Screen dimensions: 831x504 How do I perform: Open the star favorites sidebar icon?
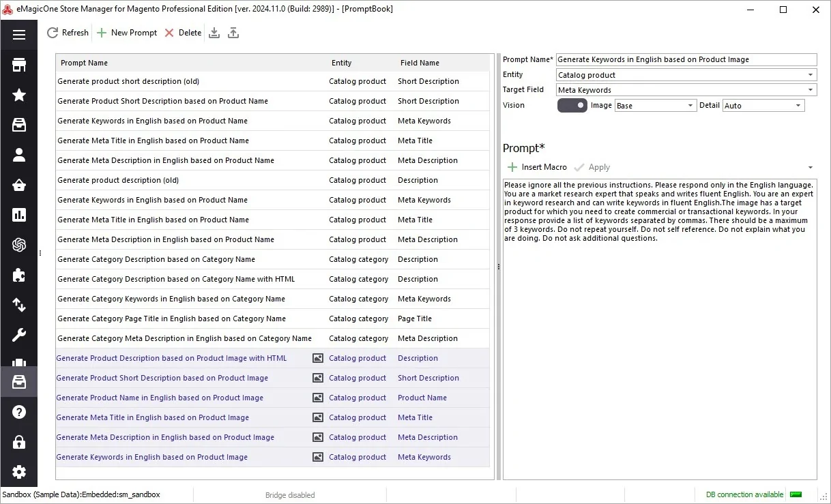coord(19,95)
